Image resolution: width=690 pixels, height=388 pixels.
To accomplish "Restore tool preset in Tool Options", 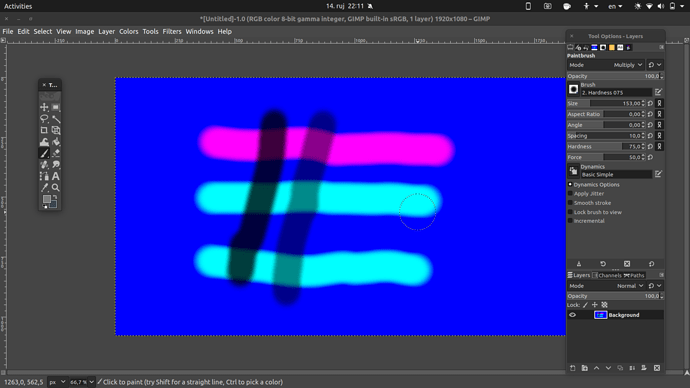I will coord(603,264).
